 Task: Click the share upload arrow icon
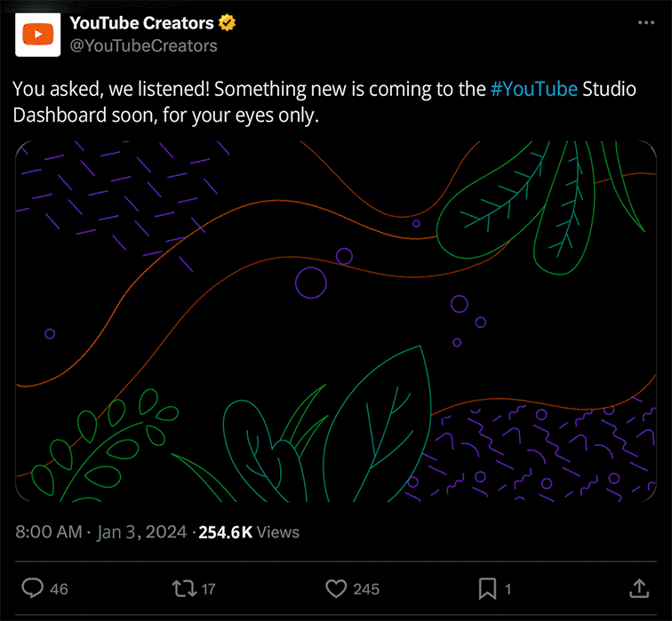(638, 588)
